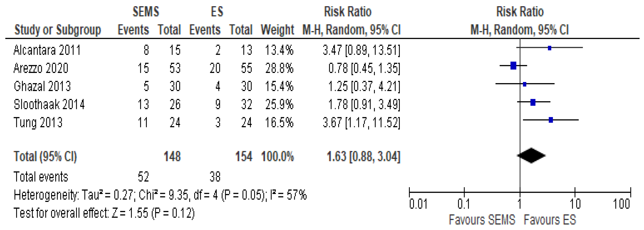Image resolution: width=644 pixels, height=230 pixels.
Task: Click the SEMS group heading
Action: click(x=146, y=12)
